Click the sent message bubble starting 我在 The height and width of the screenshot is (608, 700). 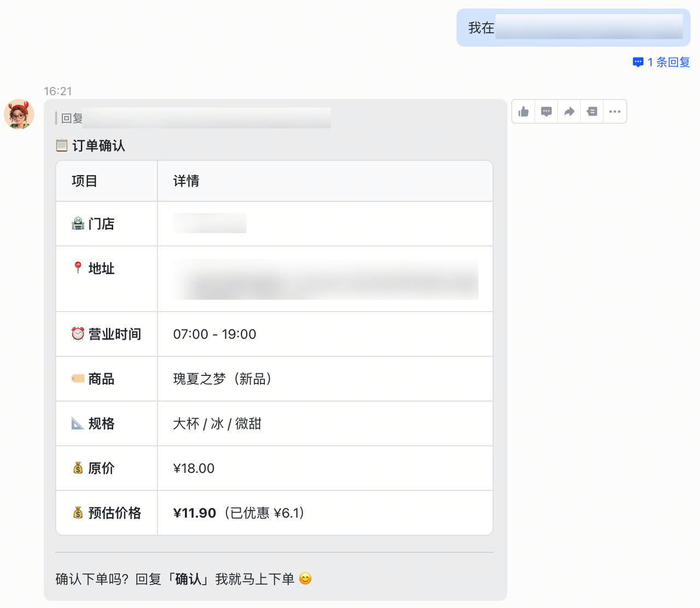pos(573,27)
